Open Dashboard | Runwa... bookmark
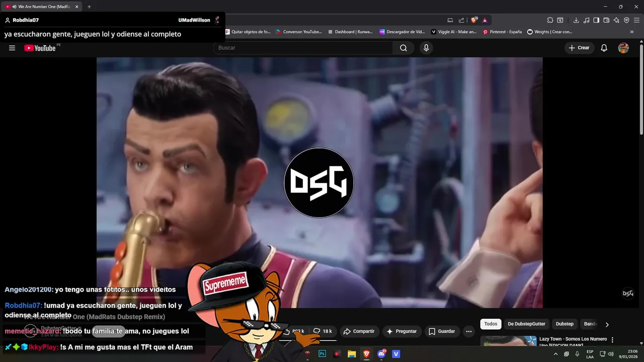Image resolution: width=644 pixels, height=362 pixels. coord(350,32)
